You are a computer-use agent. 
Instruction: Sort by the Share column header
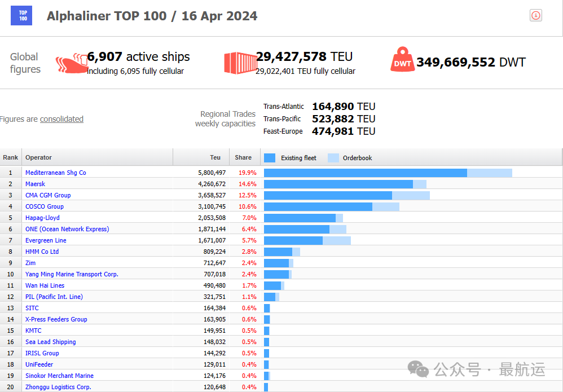(x=244, y=157)
